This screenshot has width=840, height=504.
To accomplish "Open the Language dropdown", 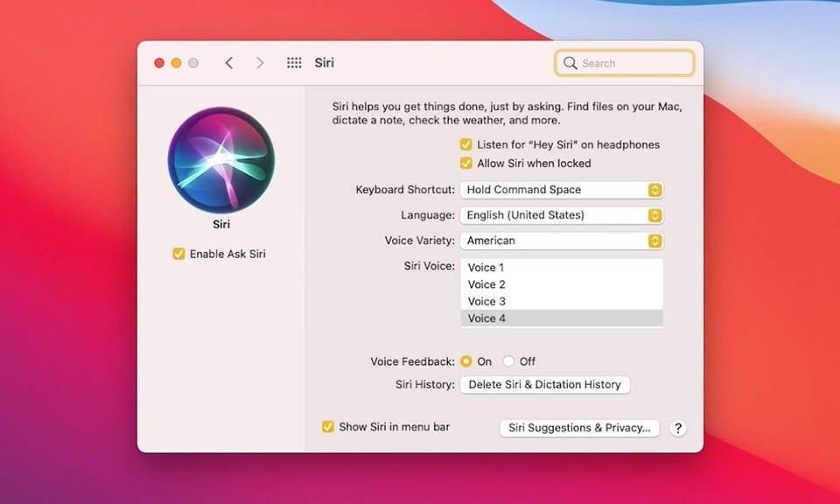I will 562,215.
